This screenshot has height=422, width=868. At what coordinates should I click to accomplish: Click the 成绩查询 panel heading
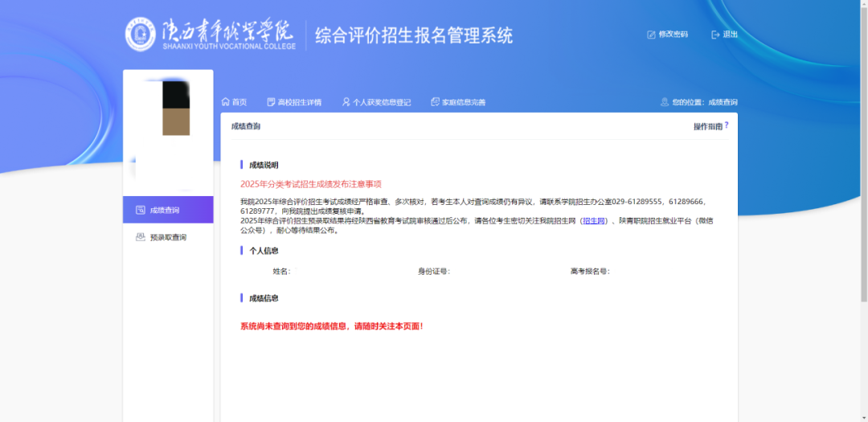(246, 126)
